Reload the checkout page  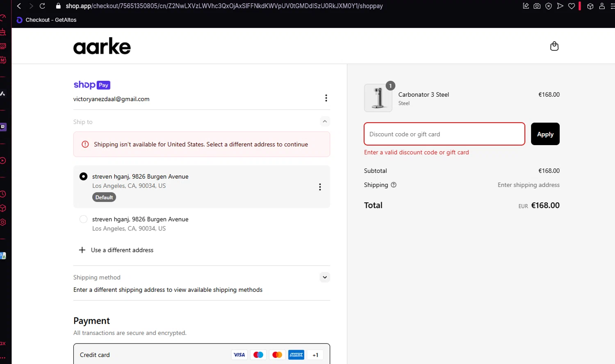coord(42,6)
